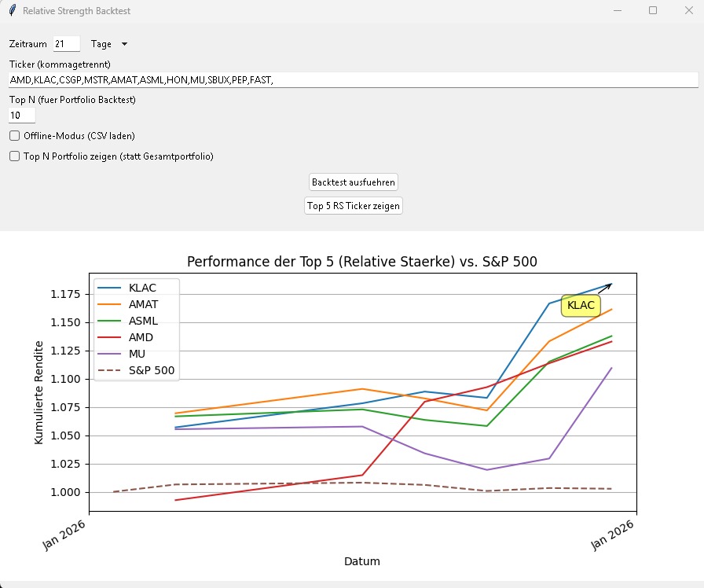
Task: Click the AMD legend entry
Action: (x=126, y=337)
